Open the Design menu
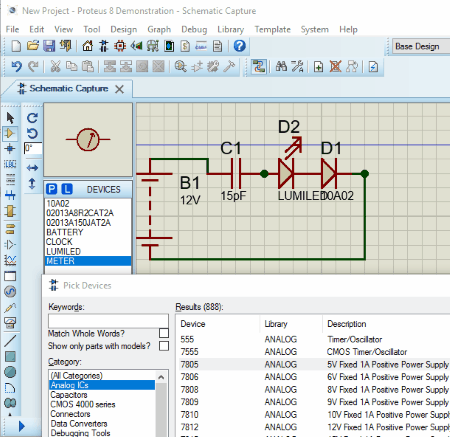This screenshot has width=450, height=437. coord(124,29)
